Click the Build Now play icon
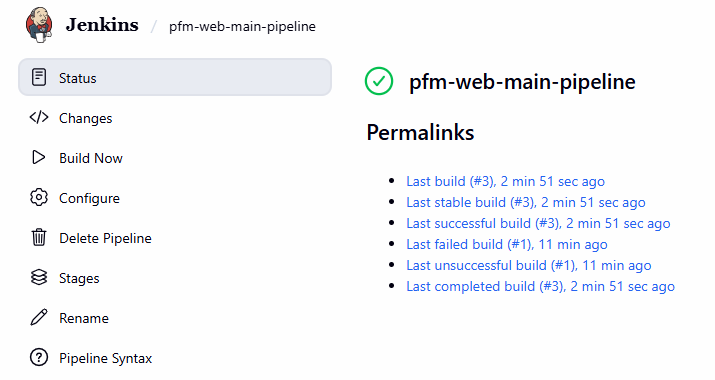This screenshot has width=715, height=380. click(39, 158)
